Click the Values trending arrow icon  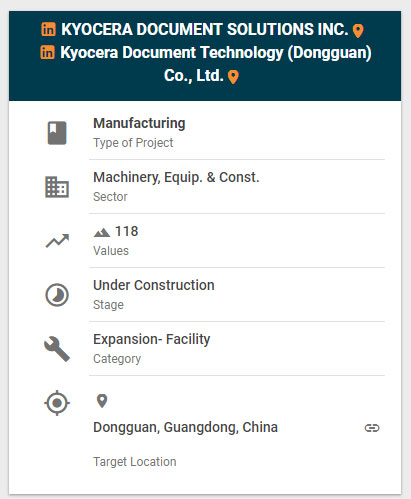(57, 241)
